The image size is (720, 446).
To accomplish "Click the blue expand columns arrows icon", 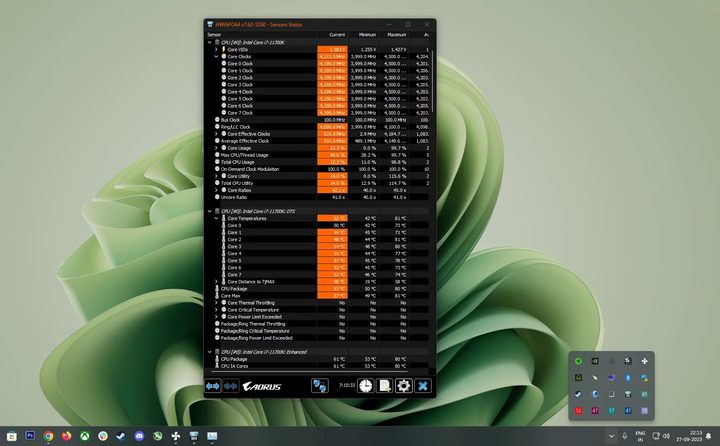I will [212, 386].
